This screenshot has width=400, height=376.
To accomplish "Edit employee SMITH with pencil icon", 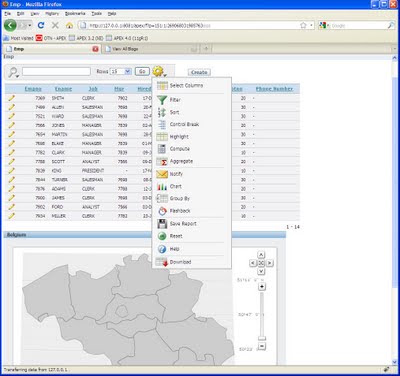I will (11, 98).
